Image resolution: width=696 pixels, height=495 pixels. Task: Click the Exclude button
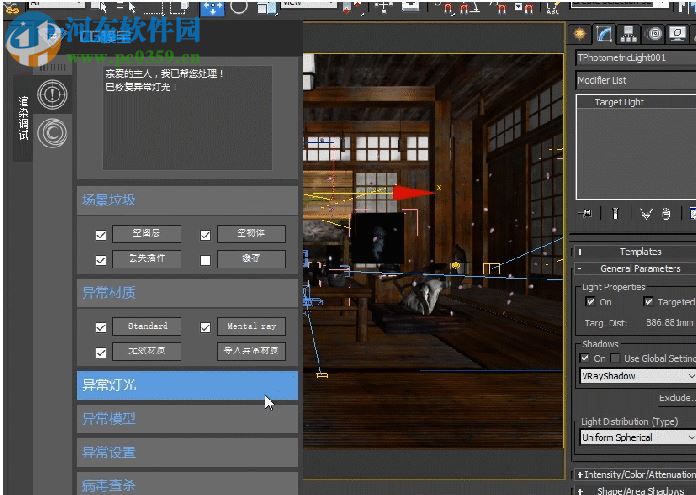coord(676,398)
